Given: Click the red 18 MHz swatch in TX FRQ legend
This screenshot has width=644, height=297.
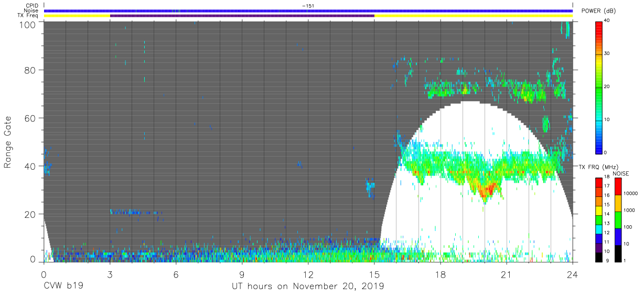Looking at the screenshot, I should (x=599, y=182).
